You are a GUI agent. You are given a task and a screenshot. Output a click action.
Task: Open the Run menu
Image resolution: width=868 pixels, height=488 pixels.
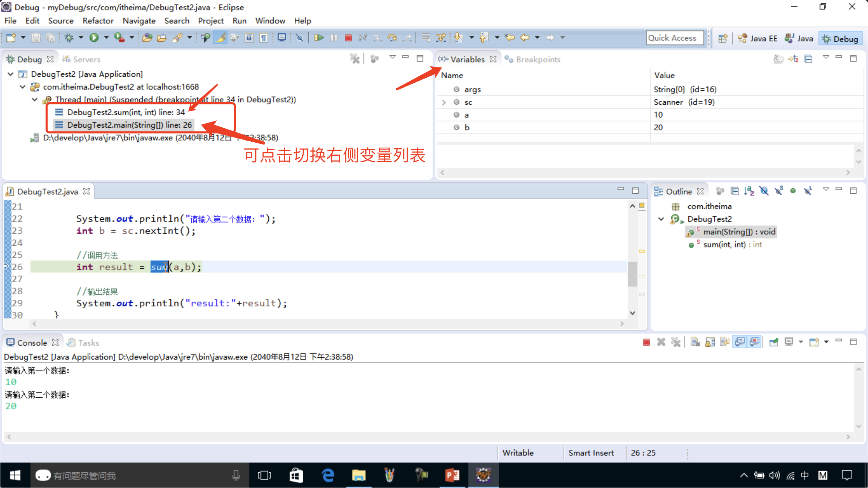(239, 21)
